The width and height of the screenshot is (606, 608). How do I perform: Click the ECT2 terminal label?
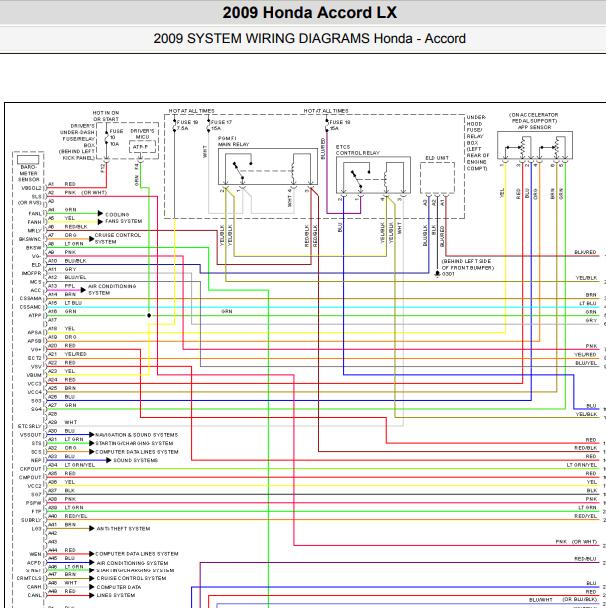[35, 358]
